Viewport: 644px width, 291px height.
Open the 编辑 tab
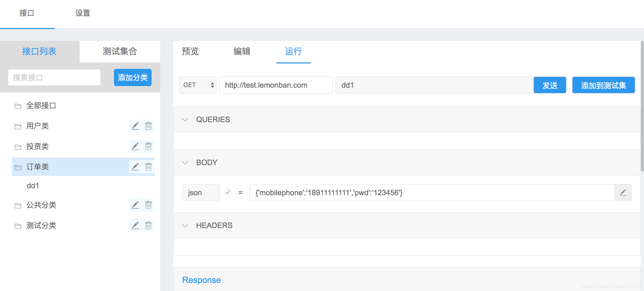pyautogui.click(x=242, y=51)
